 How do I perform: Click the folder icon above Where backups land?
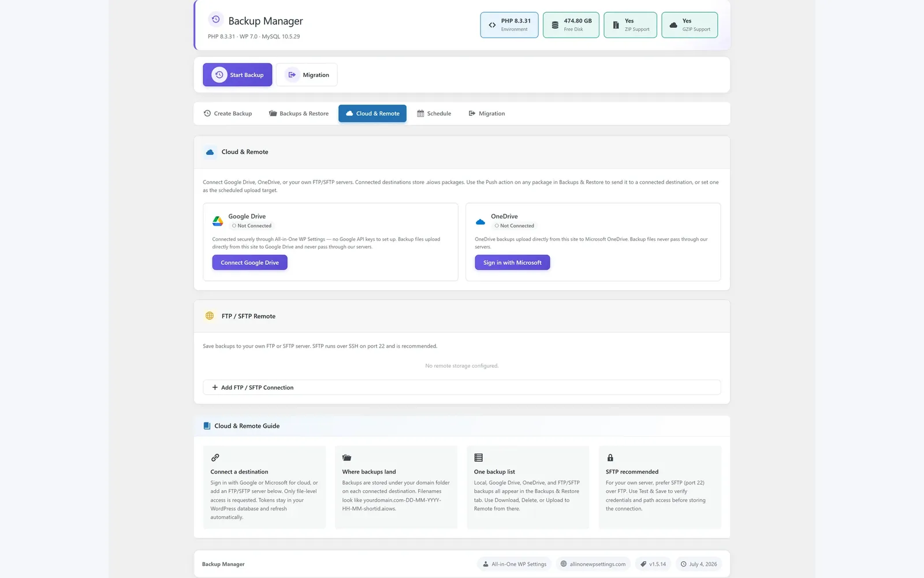pyautogui.click(x=346, y=457)
